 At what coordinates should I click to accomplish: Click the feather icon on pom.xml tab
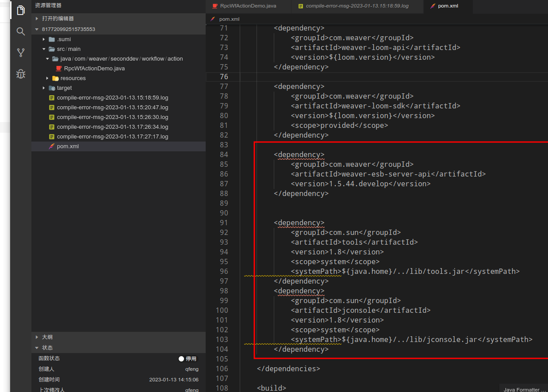coord(433,6)
